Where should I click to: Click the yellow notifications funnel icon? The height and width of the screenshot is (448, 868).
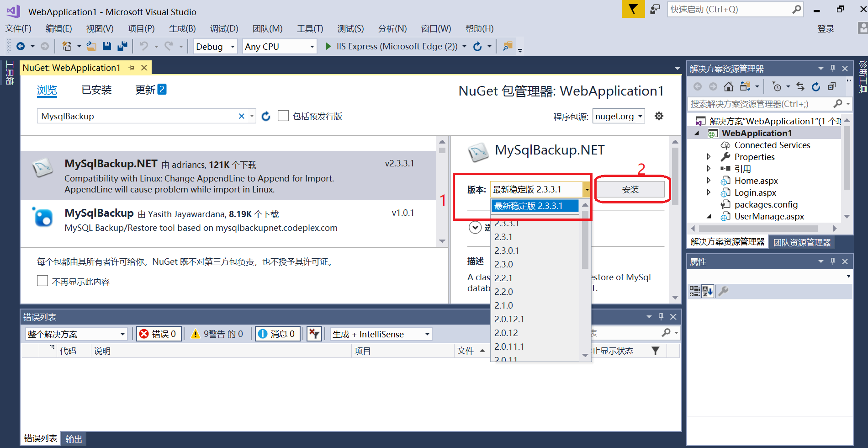tap(633, 9)
